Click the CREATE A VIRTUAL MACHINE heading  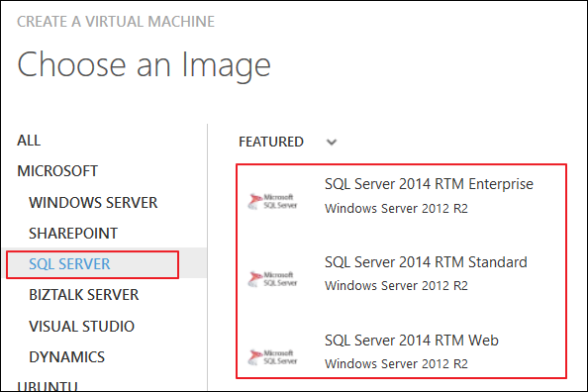coord(116,22)
